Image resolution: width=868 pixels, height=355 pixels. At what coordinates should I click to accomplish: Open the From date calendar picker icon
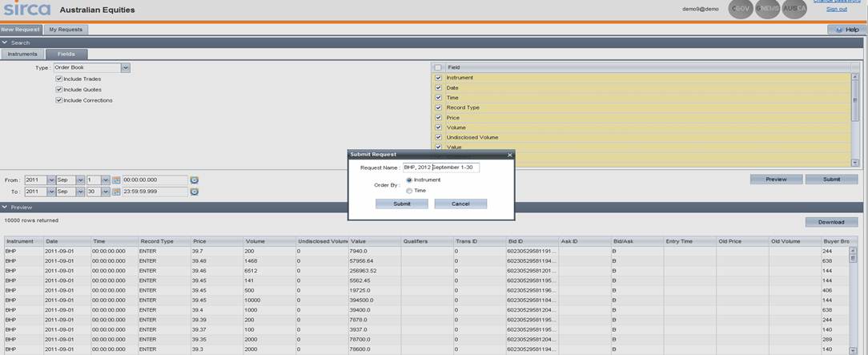(x=115, y=180)
